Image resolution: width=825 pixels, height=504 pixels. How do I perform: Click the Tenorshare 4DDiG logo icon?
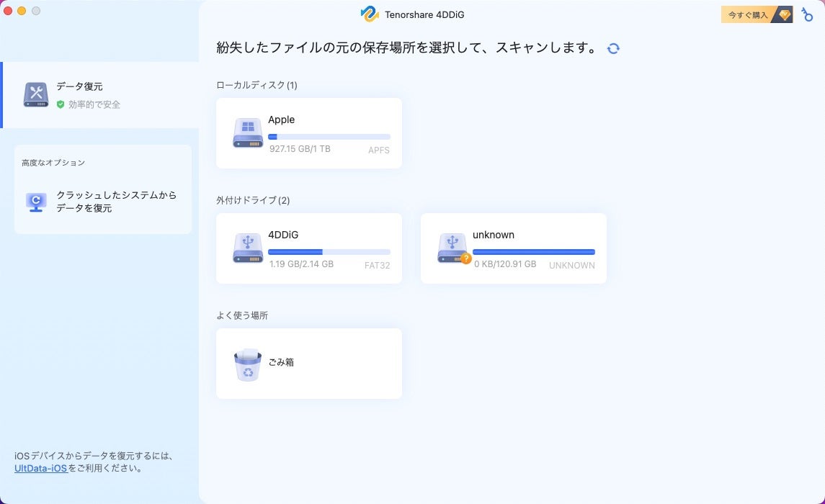click(x=370, y=14)
